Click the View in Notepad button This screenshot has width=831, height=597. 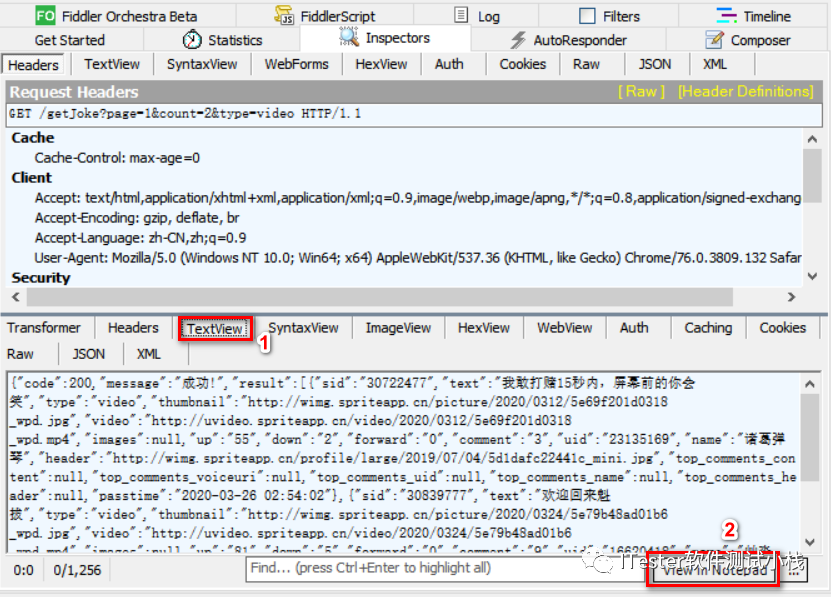click(714, 570)
